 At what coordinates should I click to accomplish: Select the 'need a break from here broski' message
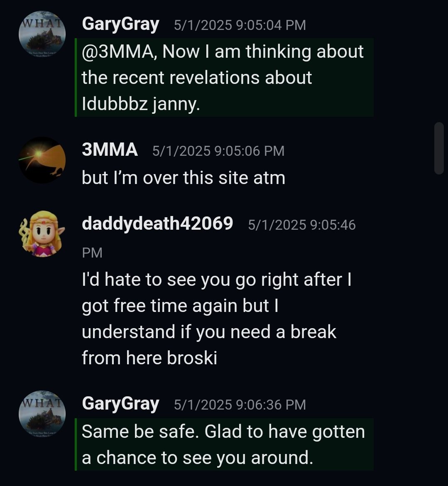(x=216, y=319)
